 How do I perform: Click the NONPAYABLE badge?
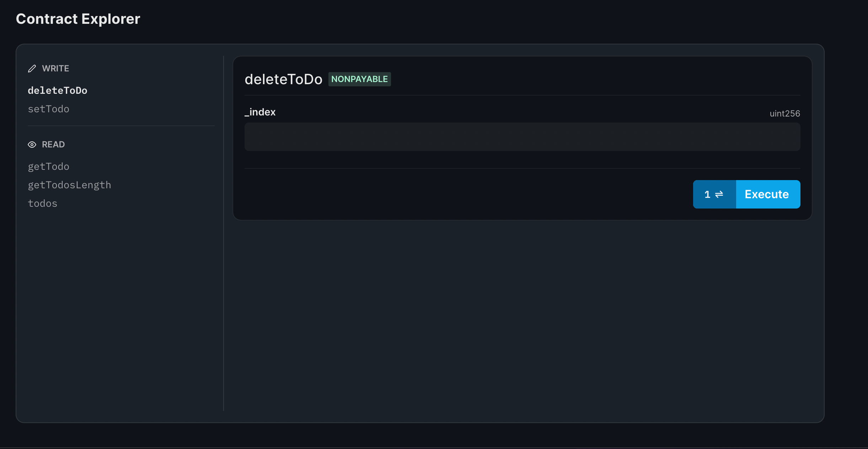click(359, 79)
